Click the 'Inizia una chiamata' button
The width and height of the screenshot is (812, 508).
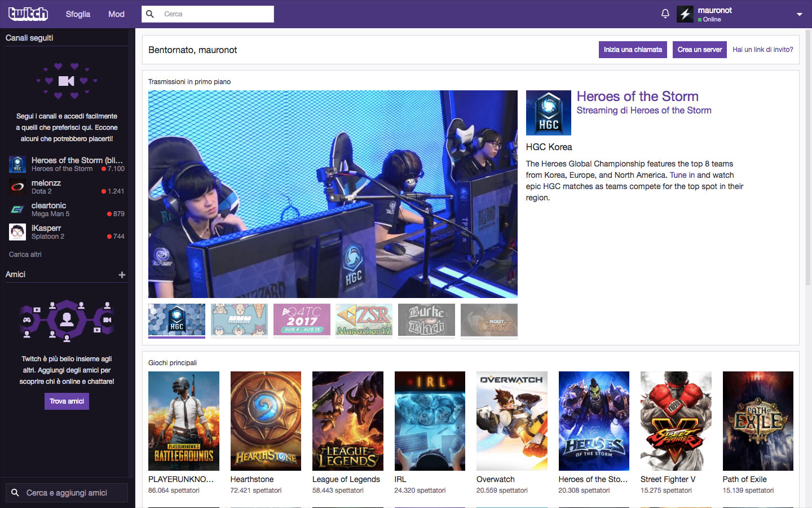click(x=633, y=50)
